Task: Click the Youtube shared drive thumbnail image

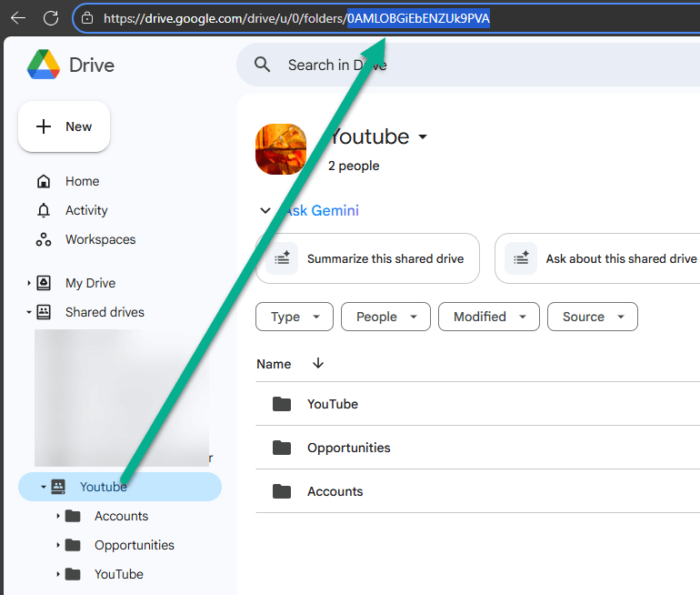Action: [281, 149]
